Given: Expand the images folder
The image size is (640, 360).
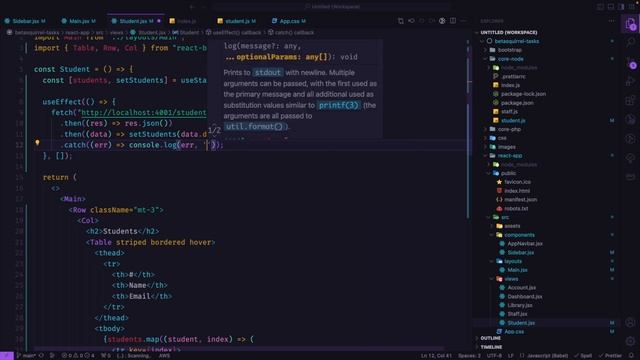Looking at the screenshot, I should tap(507, 147).
